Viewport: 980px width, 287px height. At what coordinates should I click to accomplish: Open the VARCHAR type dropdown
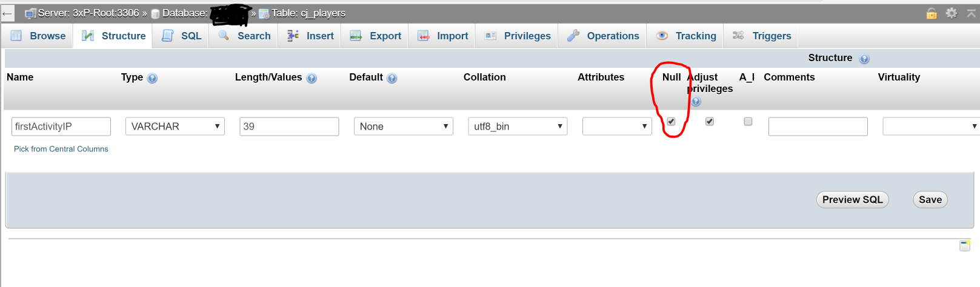[175, 127]
